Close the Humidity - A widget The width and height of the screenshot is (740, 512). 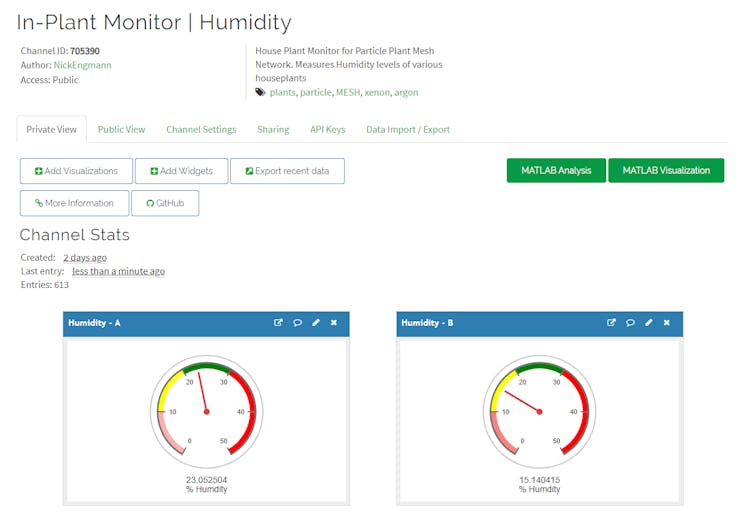[x=334, y=323]
